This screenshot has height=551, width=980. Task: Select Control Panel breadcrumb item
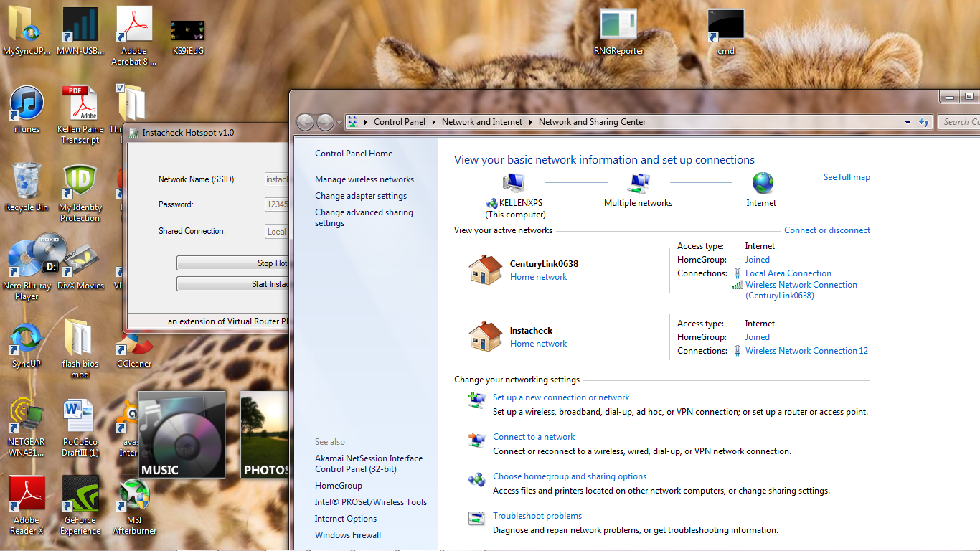point(400,122)
